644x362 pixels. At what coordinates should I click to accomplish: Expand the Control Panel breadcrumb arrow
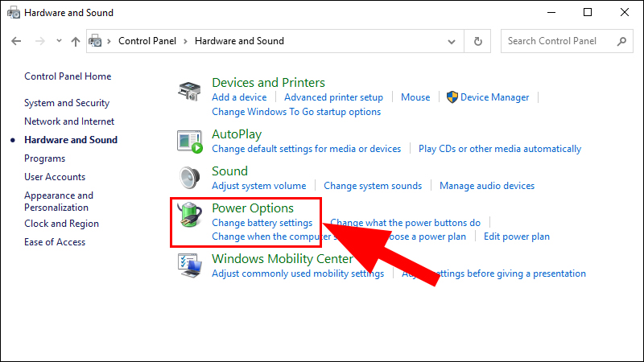(186, 41)
